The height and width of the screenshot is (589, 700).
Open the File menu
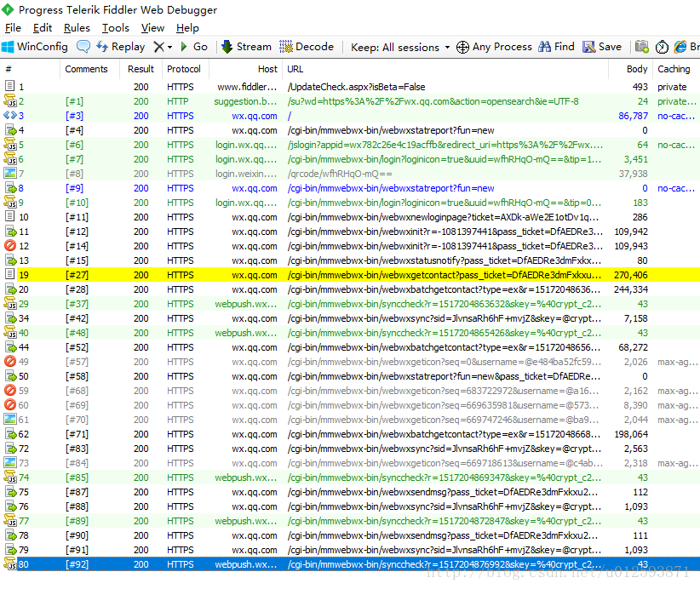[x=13, y=28]
